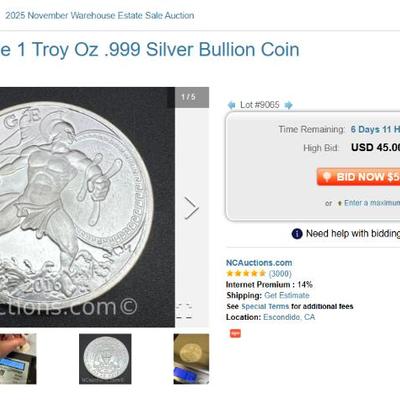Go to next lot with right arrow
Screen dimensions: 400x400
(x=289, y=105)
